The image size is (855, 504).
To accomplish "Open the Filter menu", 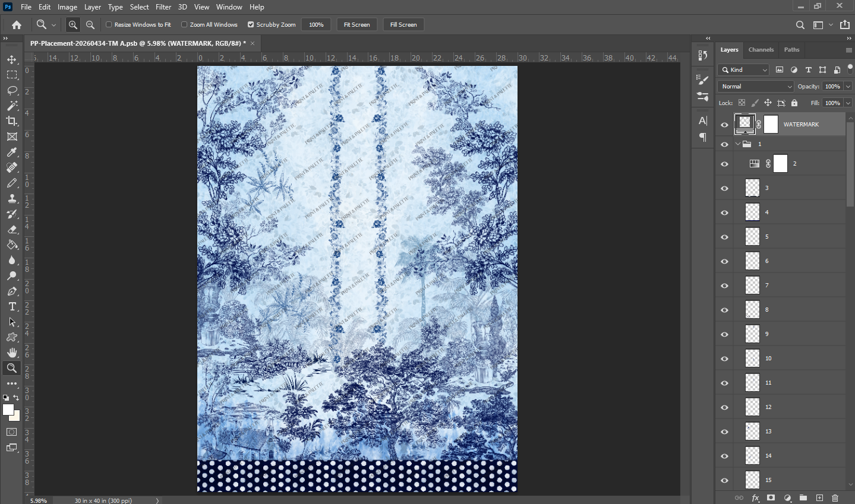I will [163, 7].
